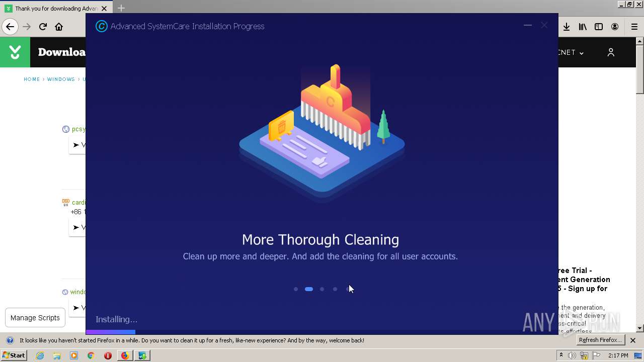644x362 pixels.
Task: Open media player from taskbar
Action: (x=74, y=355)
